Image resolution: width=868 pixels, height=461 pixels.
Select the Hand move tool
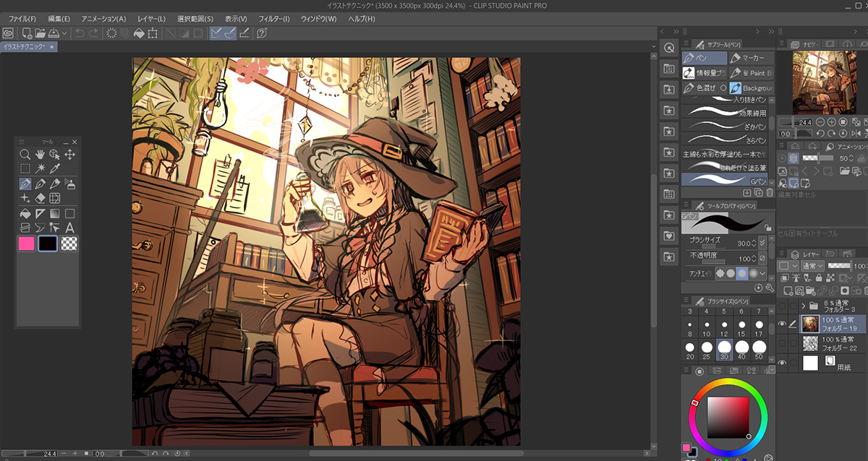pyautogui.click(x=40, y=154)
